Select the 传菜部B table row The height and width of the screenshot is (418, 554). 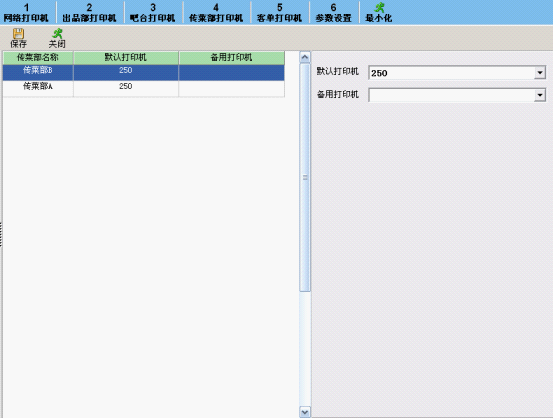tap(143, 72)
